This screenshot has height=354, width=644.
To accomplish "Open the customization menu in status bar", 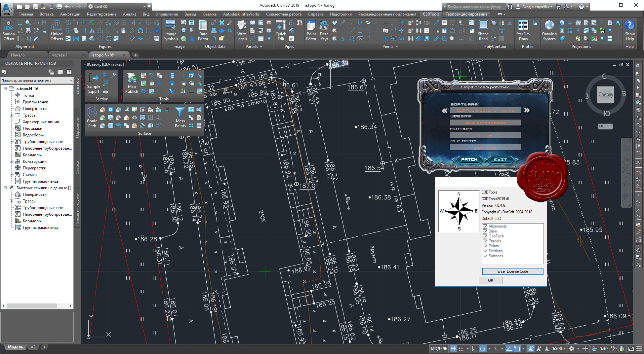I will coord(639,348).
